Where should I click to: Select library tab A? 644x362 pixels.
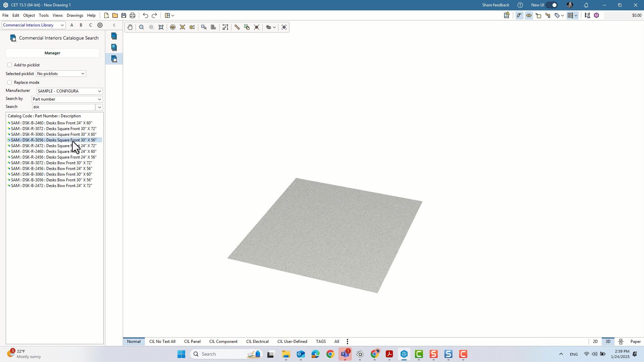coord(72,25)
